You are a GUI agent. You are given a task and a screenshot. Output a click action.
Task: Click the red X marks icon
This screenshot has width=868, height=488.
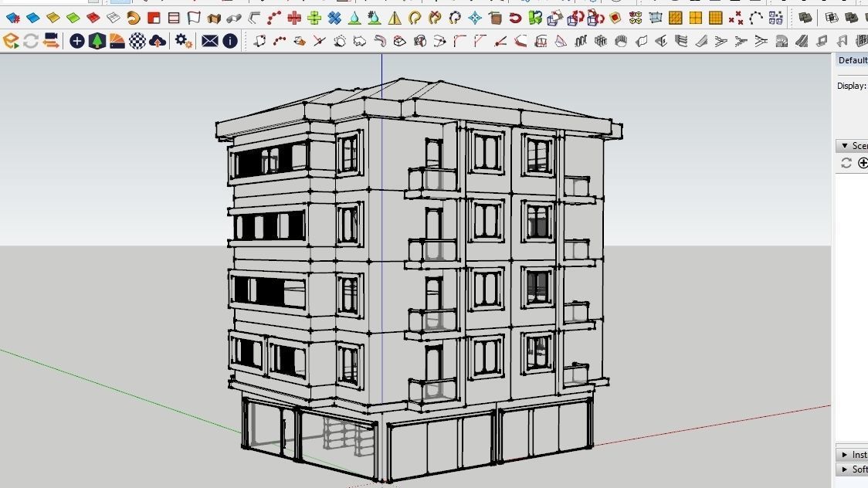pos(736,19)
